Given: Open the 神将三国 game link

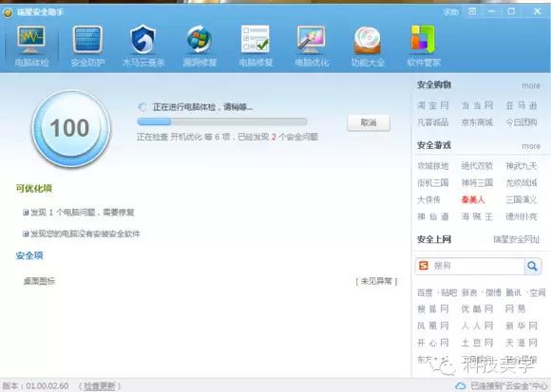Looking at the screenshot, I should pos(477,182).
